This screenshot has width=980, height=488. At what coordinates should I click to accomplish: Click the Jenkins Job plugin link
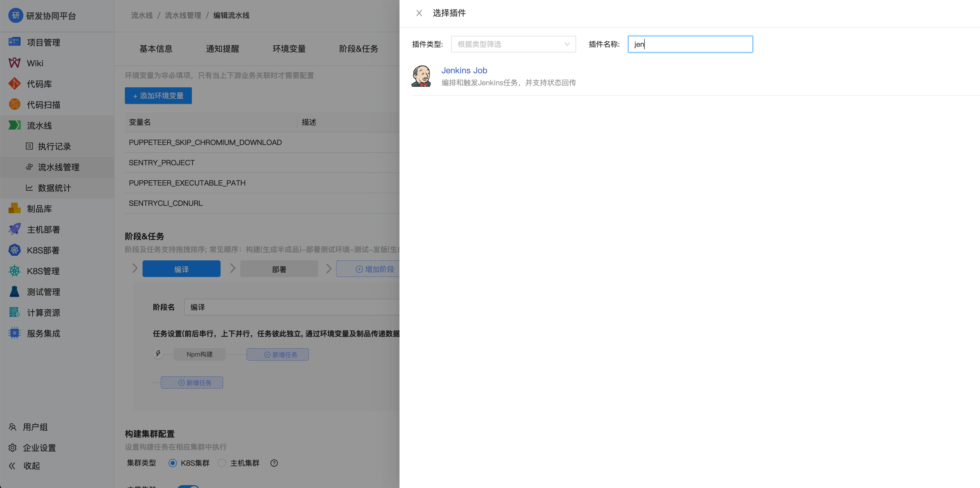(464, 70)
